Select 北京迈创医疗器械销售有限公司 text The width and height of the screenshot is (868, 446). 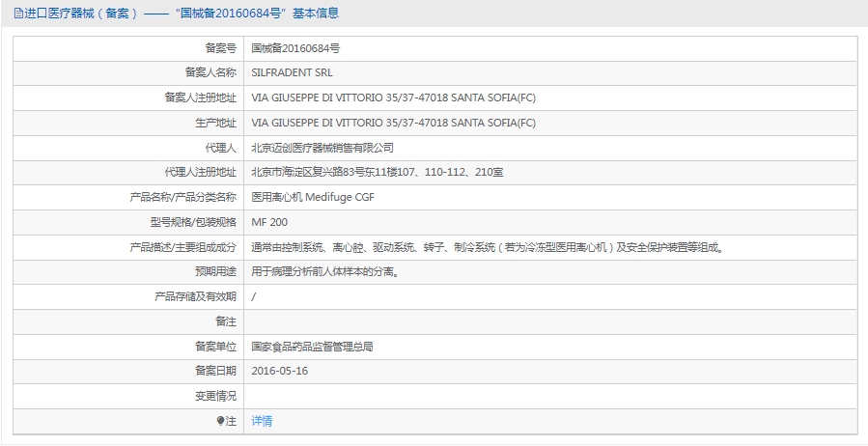(322, 148)
